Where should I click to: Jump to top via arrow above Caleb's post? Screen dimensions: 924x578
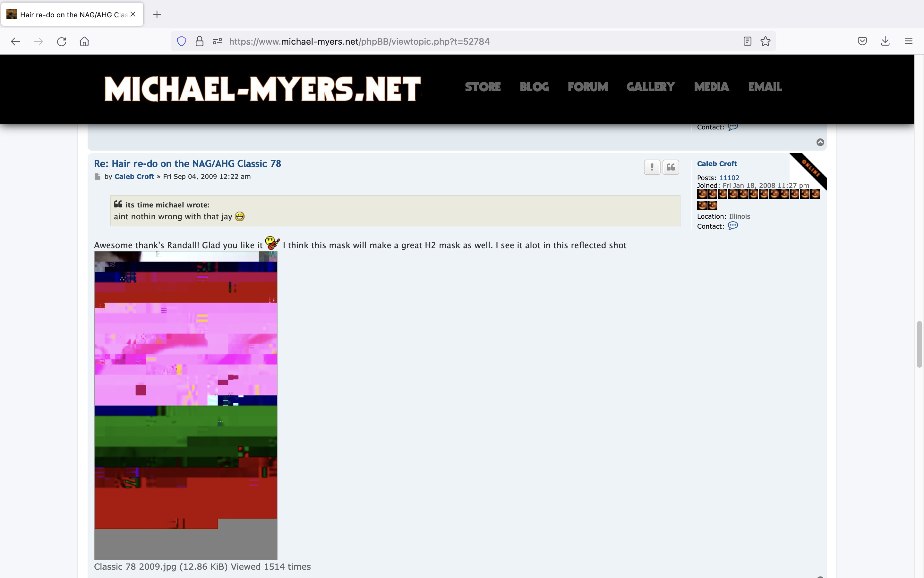point(820,142)
